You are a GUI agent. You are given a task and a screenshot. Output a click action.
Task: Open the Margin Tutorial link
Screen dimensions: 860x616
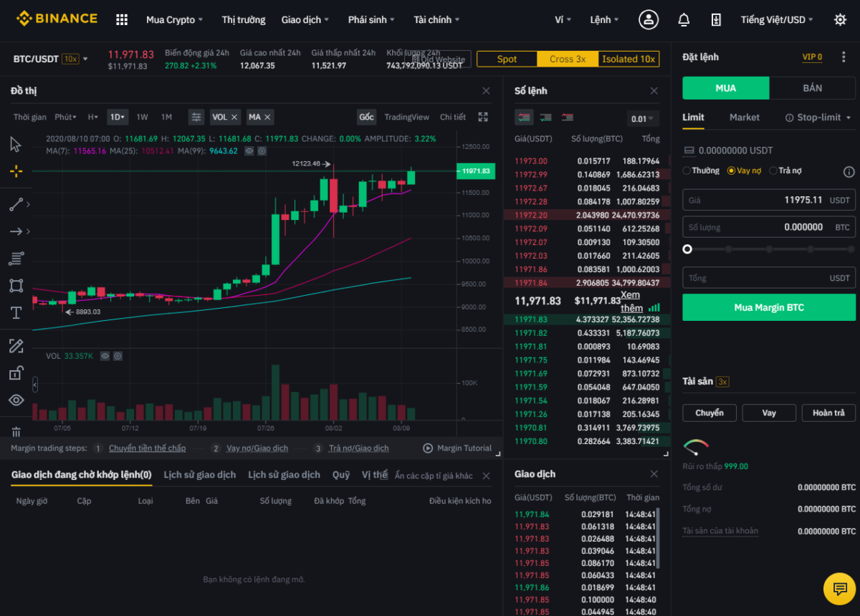(x=457, y=448)
